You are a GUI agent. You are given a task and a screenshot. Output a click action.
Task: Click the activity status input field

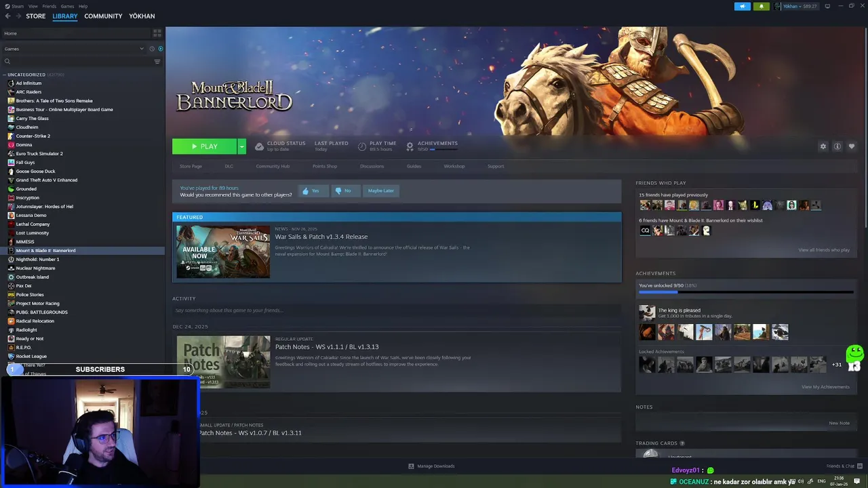397,310
